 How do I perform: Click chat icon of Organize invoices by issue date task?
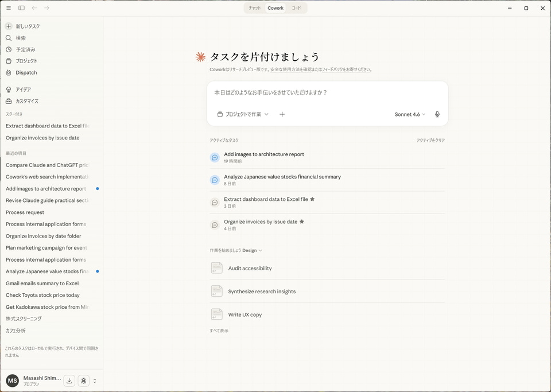click(x=215, y=225)
